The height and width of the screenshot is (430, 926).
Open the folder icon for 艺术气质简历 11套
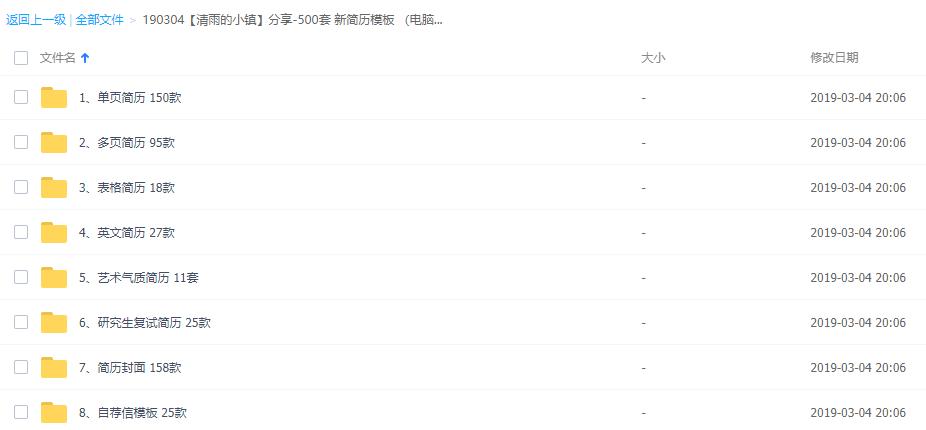[x=54, y=277]
